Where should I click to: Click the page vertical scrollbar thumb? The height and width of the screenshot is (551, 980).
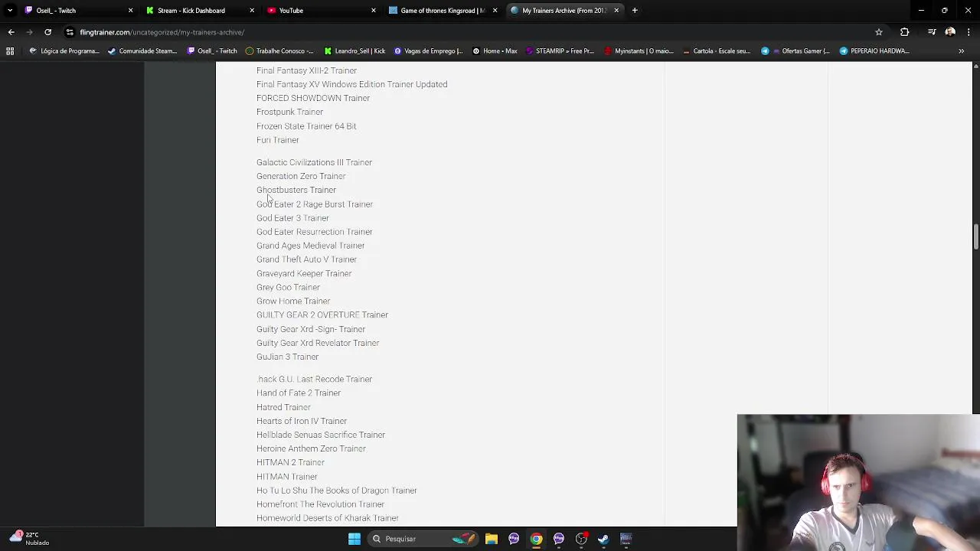coord(975,236)
